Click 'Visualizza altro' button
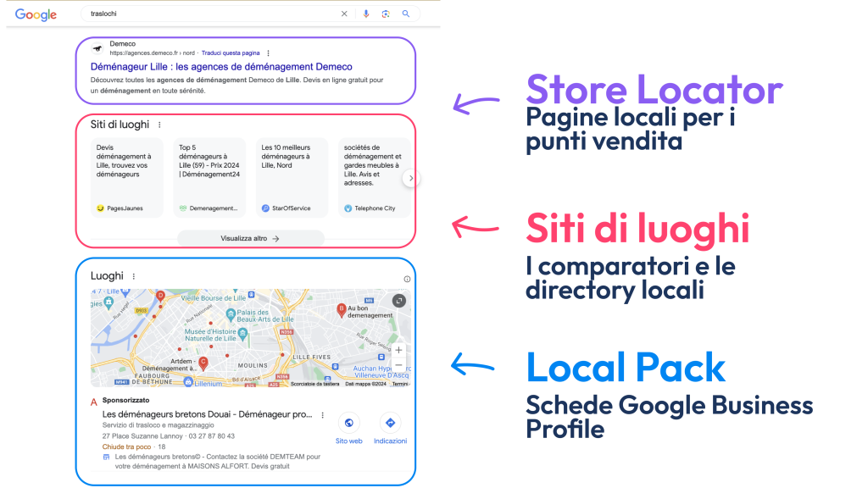The height and width of the screenshot is (488, 868). coord(250,238)
